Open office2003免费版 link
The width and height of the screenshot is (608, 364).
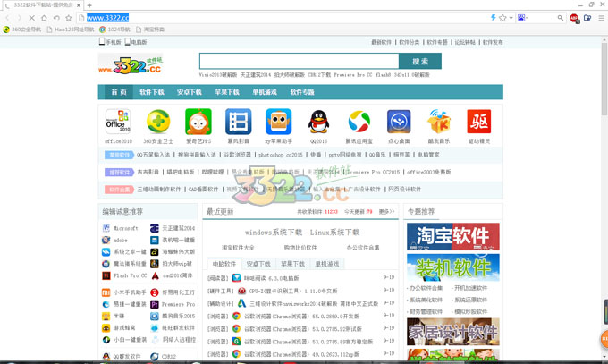coord(428,172)
